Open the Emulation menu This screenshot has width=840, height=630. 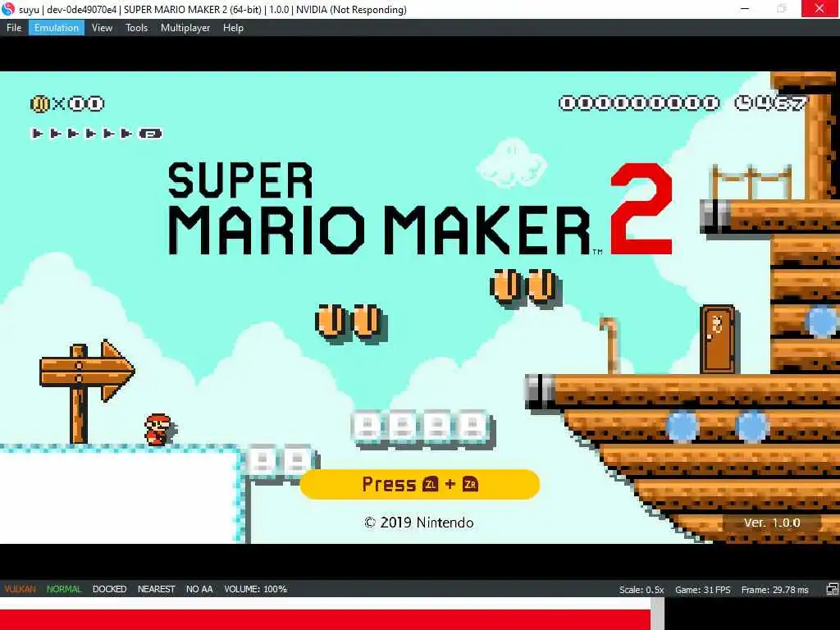[x=57, y=28]
